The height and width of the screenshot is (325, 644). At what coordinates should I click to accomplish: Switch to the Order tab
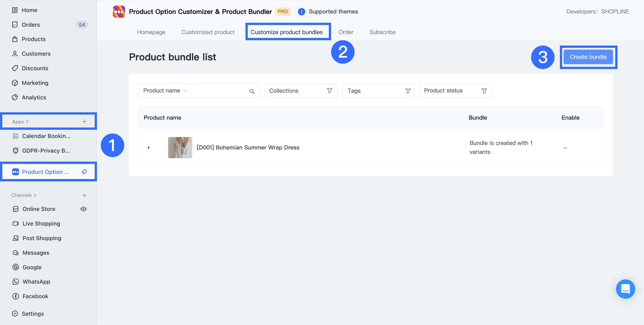click(x=346, y=32)
